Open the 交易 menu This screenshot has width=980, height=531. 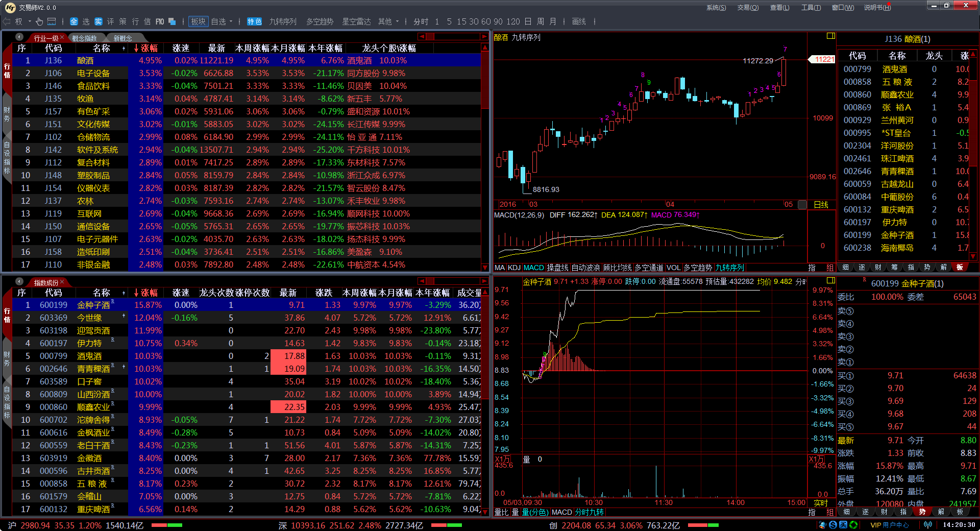tap(748, 8)
